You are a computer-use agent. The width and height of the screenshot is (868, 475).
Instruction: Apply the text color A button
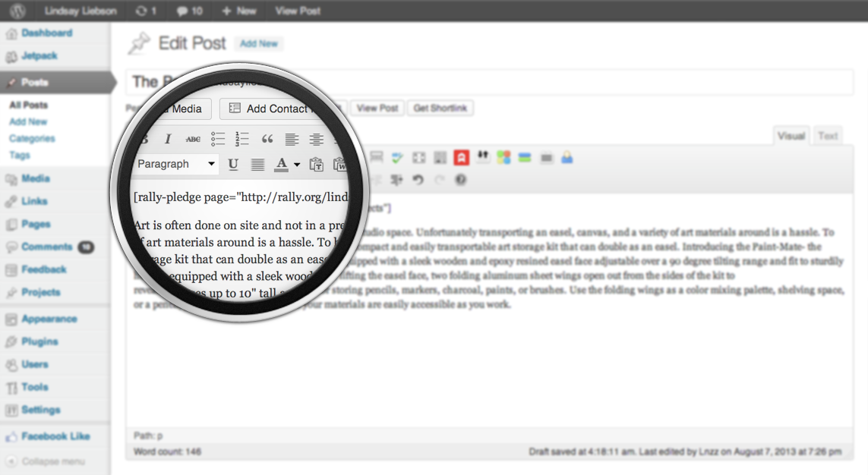pos(281,164)
